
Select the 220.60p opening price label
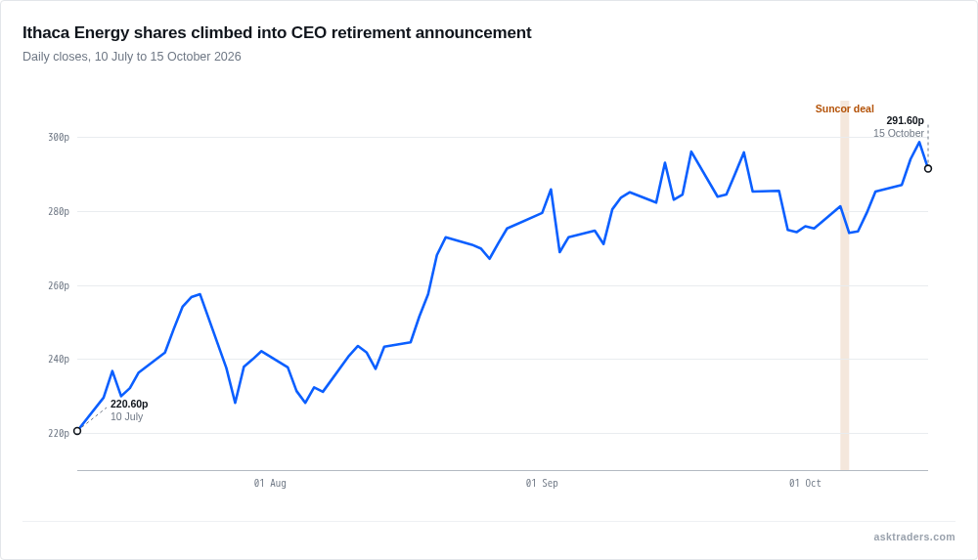click(x=129, y=404)
